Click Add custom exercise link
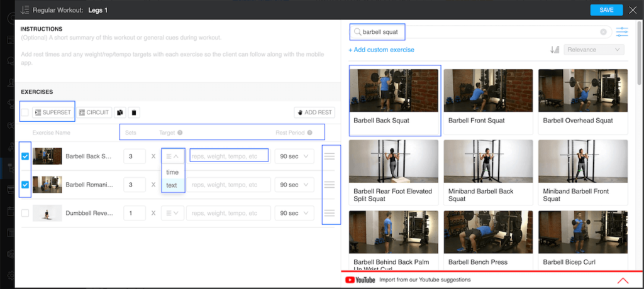 click(x=381, y=50)
